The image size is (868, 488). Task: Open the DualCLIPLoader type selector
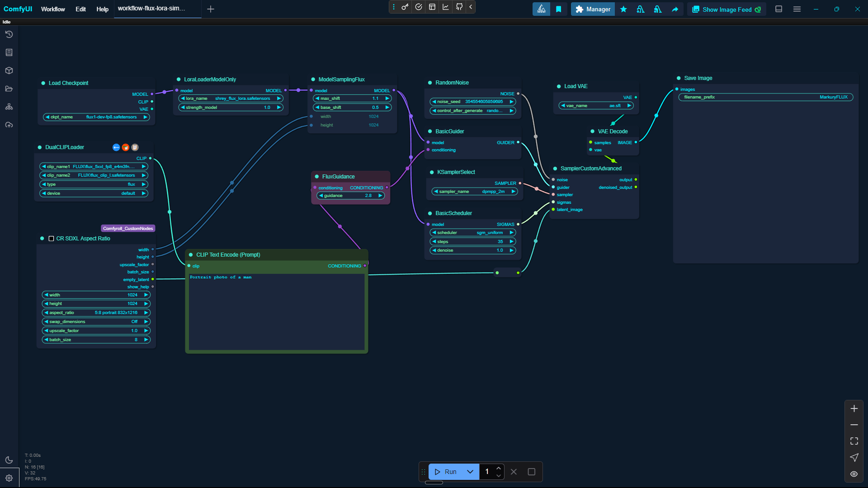tap(94, 184)
